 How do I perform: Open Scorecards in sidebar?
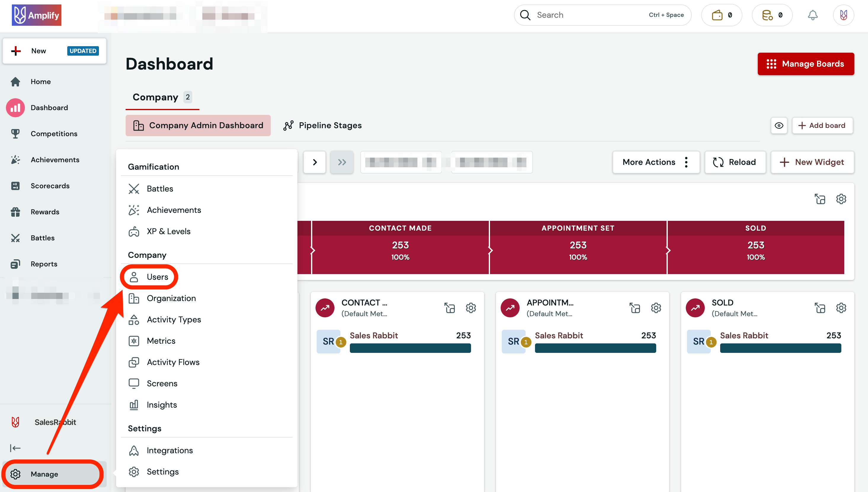coord(50,186)
